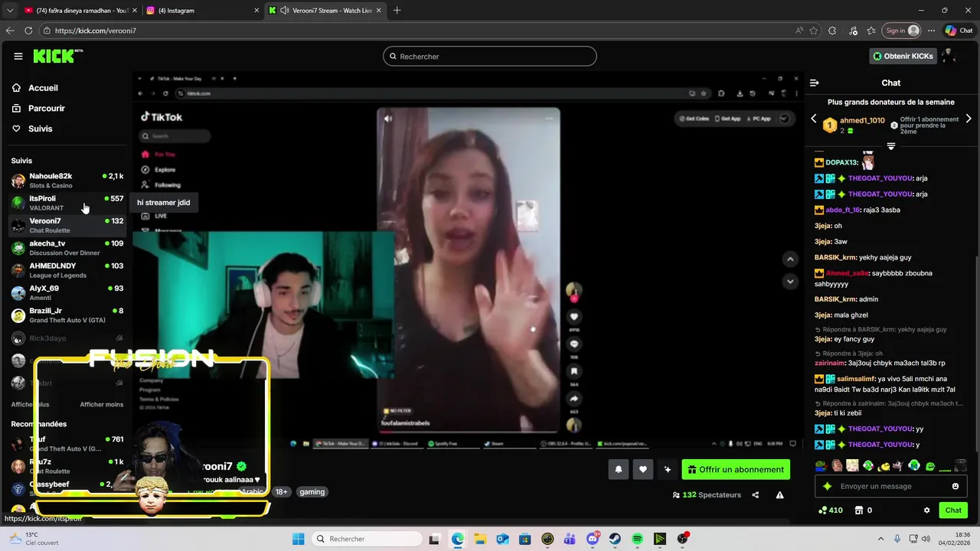Click the green sparkle icon in chat input
Viewport: 980px width, 551px height.
click(827, 486)
